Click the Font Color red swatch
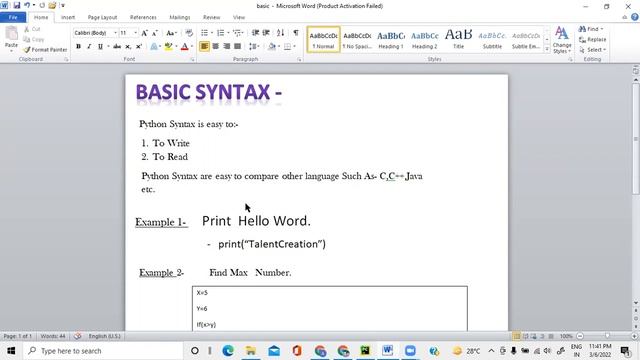Viewport: 640px width, 360px height. pyautogui.click(x=184, y=47)
